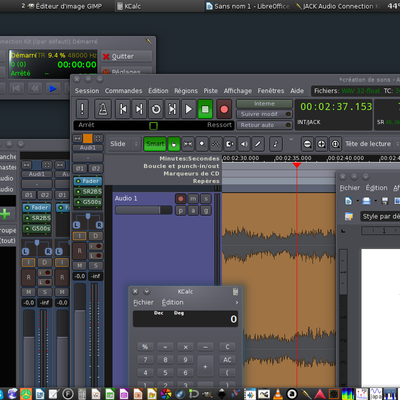Select the musical note internal-edit tool

tap(276, 144)
